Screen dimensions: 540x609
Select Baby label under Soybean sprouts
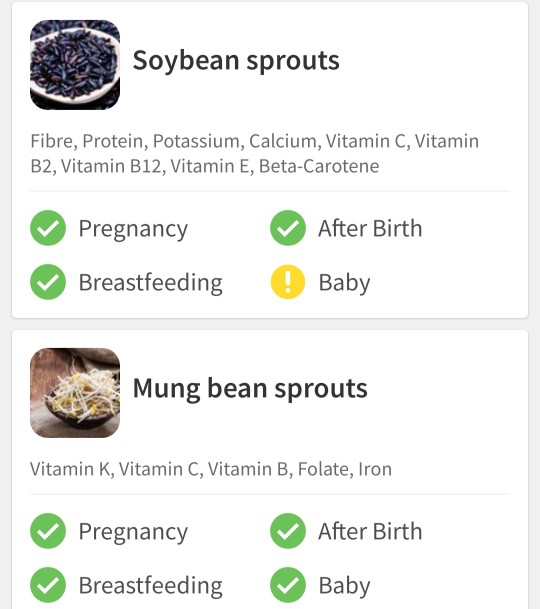point(344,283)
